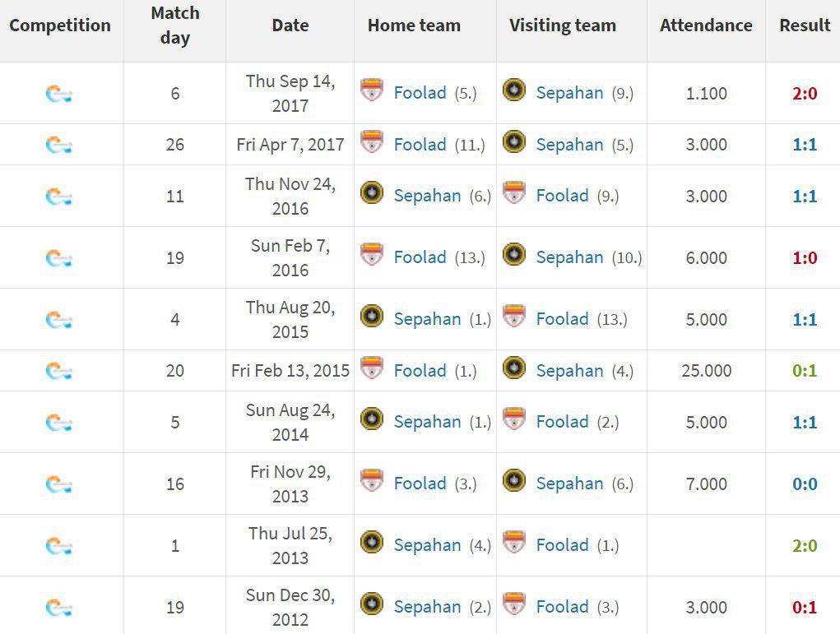Image resolution: width=840 pixels, height=634 pixels.
Task: Click Foolad visiting crest in the Aug 24, 2014 row
Action: point(513,419)
